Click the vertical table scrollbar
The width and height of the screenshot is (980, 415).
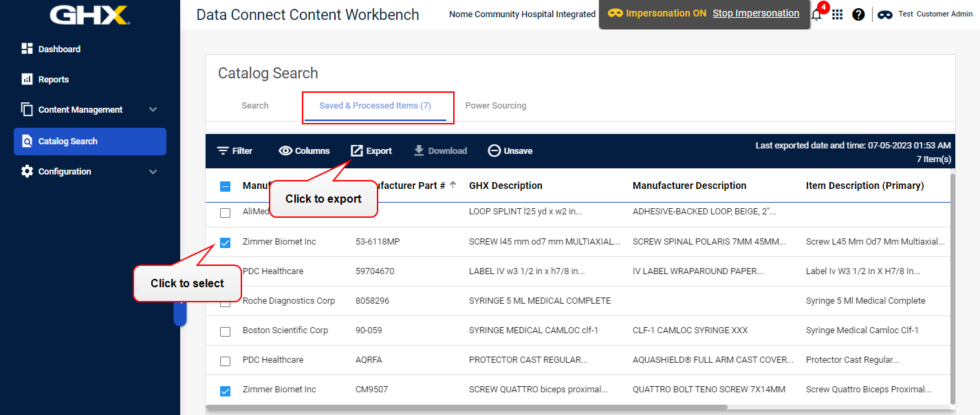click(952, 289)
